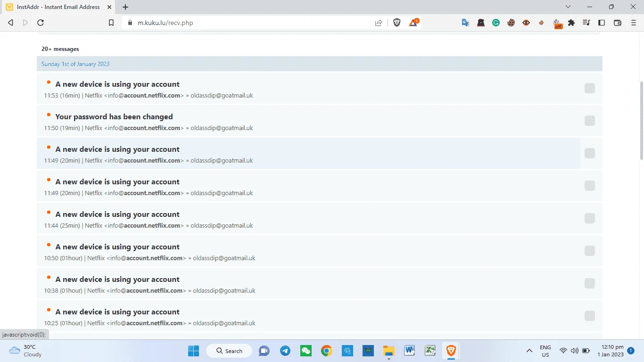Open the brown cookie editor extension
The width and height of the screenshot is (644, 362).
point(511,23)
